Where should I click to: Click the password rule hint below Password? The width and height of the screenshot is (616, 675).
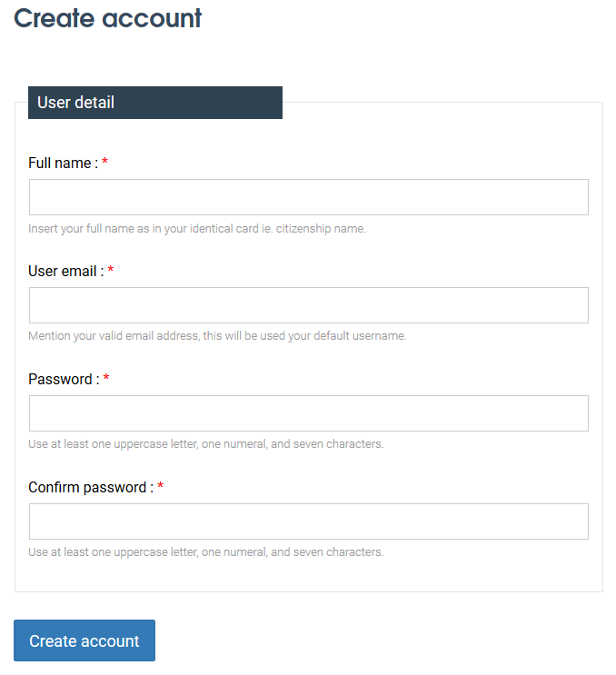(205, 444)
